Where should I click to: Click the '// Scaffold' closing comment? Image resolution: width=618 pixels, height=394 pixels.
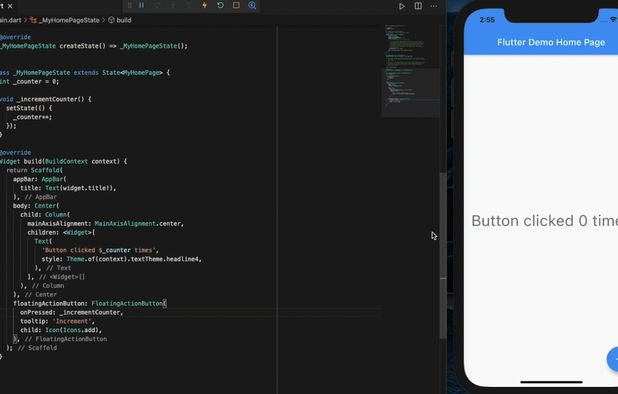point(37,348)
